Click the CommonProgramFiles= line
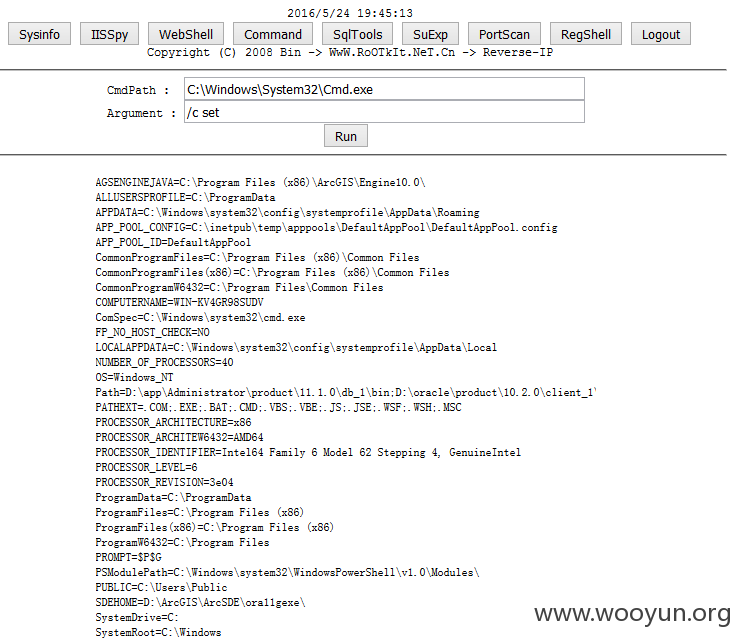Viewport: 740px width, 642px height. pyautogui.click(x=257, y=257)
